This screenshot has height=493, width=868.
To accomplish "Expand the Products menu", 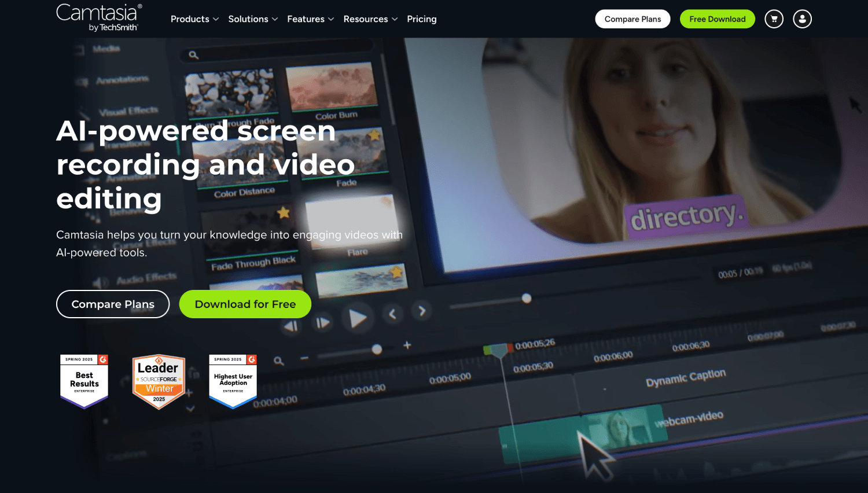I will [194, 19].
